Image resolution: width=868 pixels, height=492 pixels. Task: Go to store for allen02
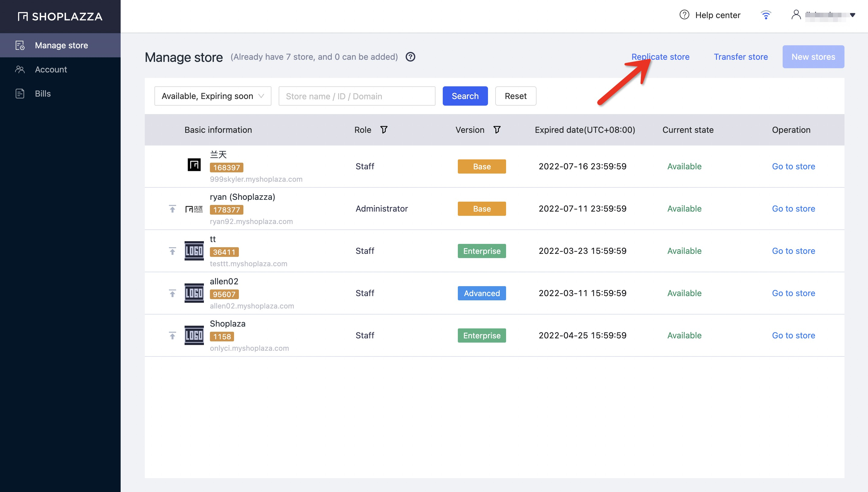tap(794, 293)
